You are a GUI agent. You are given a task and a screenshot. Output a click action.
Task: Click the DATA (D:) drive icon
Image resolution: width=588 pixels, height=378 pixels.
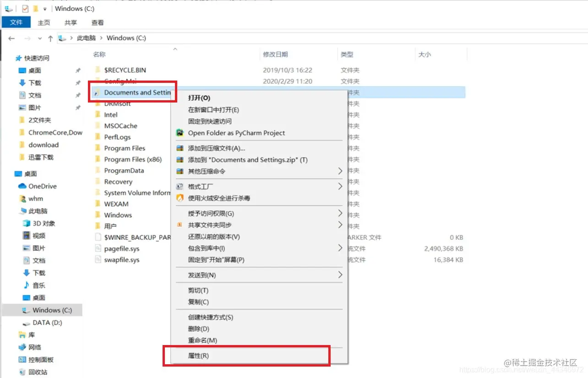tap(27, 323)
